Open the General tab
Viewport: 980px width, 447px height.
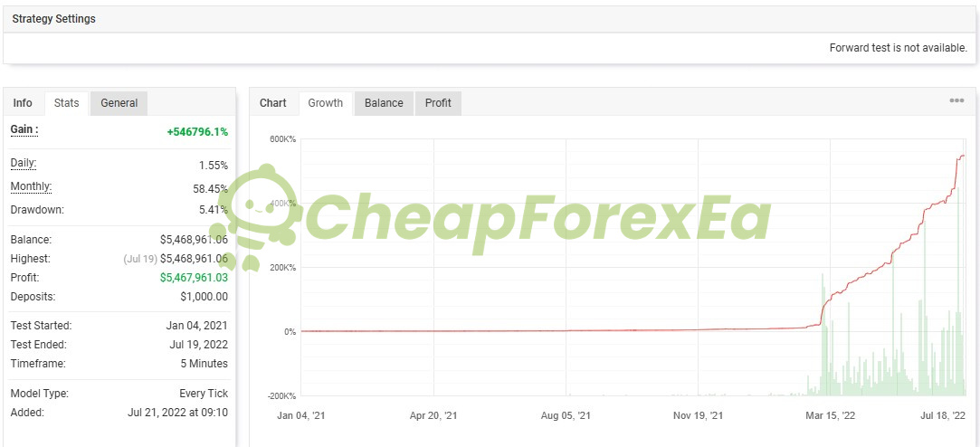[x=119, y=103]
